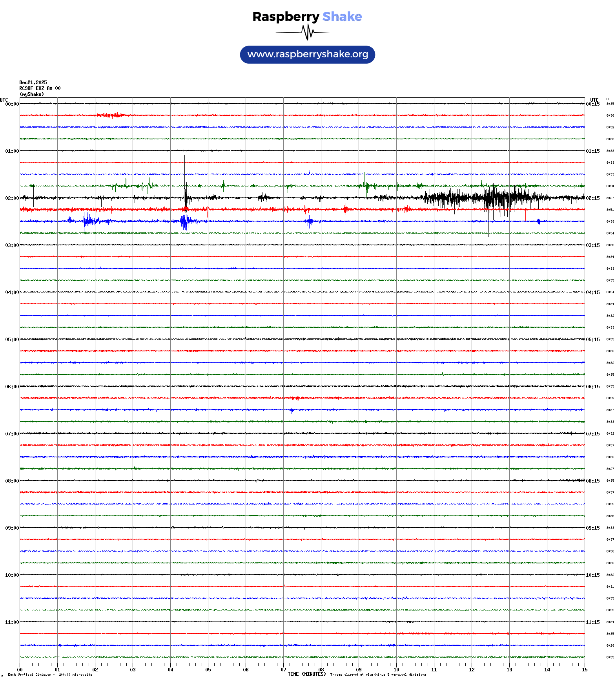Click the (myShake) label
This screenshot has width=616, height=680.
click(x=31, y=94)
